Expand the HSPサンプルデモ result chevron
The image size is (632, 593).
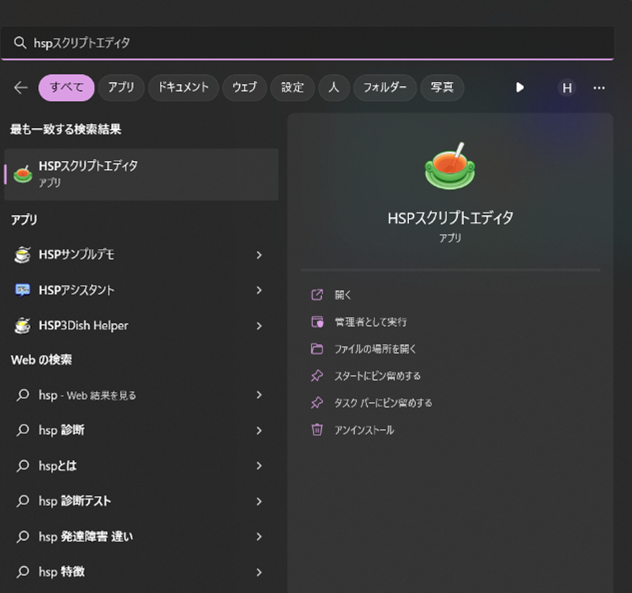(259, 255)
